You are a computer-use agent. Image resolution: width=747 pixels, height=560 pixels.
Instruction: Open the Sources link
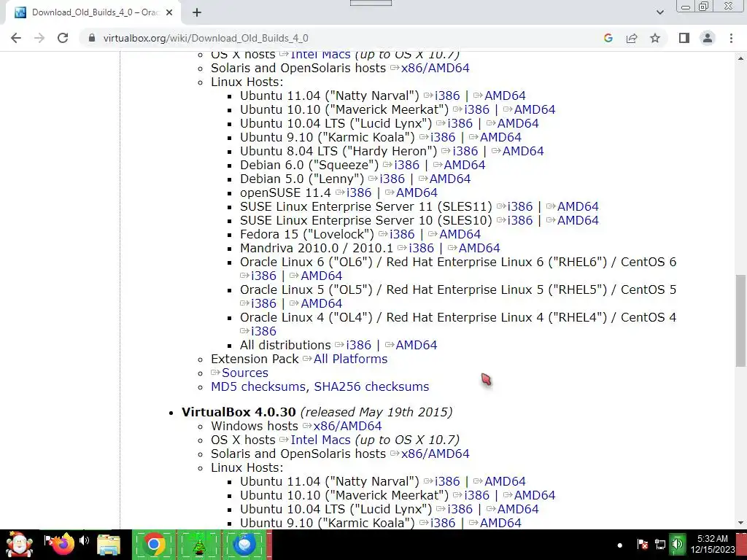click(x=245, y=373)
